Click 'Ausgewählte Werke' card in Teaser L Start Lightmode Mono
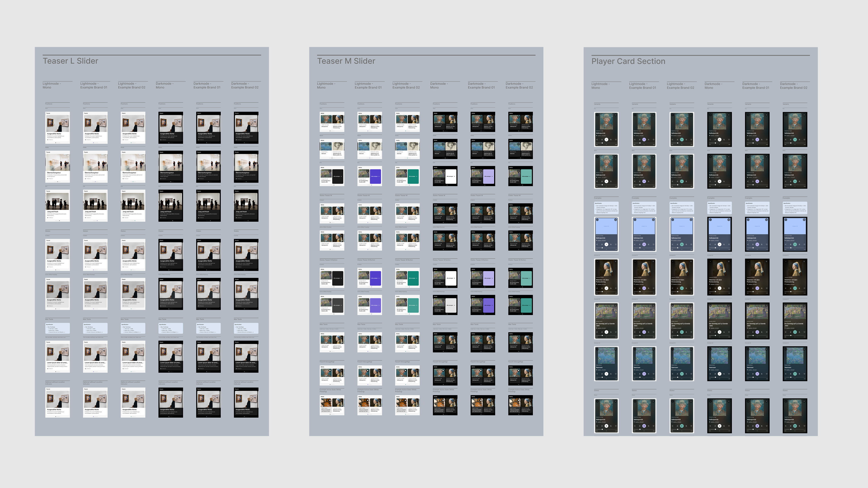This screenshot has width=868, height=488. 58,128
